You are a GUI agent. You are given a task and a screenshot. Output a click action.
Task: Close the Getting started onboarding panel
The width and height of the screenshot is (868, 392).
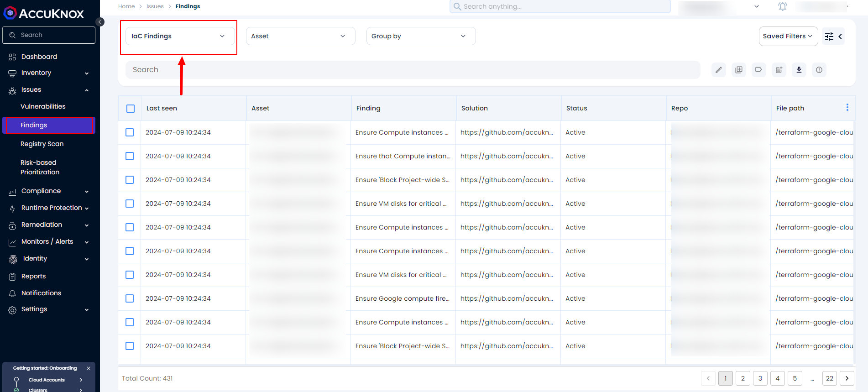(89, 368)
